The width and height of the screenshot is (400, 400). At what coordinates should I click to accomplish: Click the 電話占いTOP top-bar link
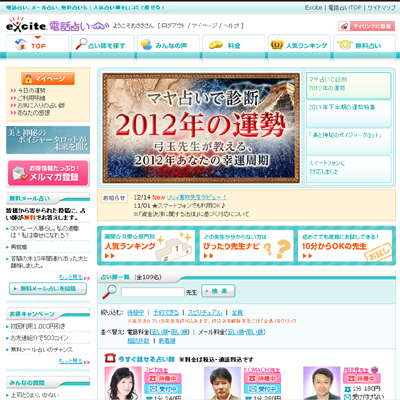(345, 7)
